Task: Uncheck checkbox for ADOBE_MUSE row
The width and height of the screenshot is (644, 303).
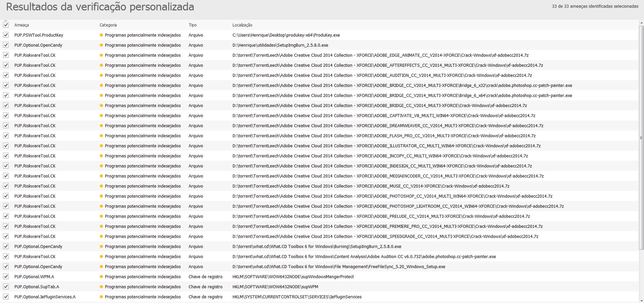Action: pyautogui.click(x=6, y=186)
